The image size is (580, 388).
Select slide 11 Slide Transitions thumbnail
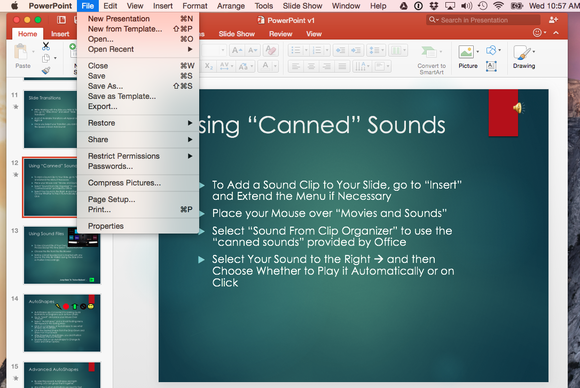pyautogui.click(x=51, y=119)
